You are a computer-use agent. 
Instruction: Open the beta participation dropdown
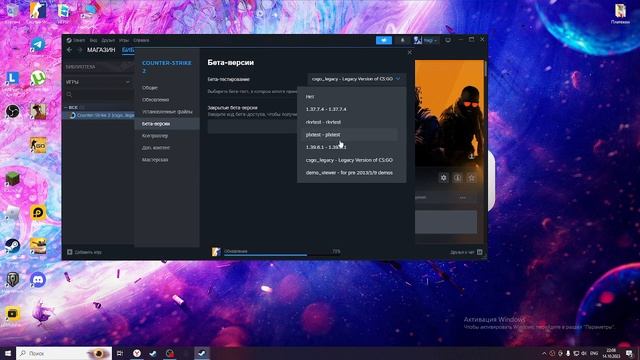coord(356,79)
